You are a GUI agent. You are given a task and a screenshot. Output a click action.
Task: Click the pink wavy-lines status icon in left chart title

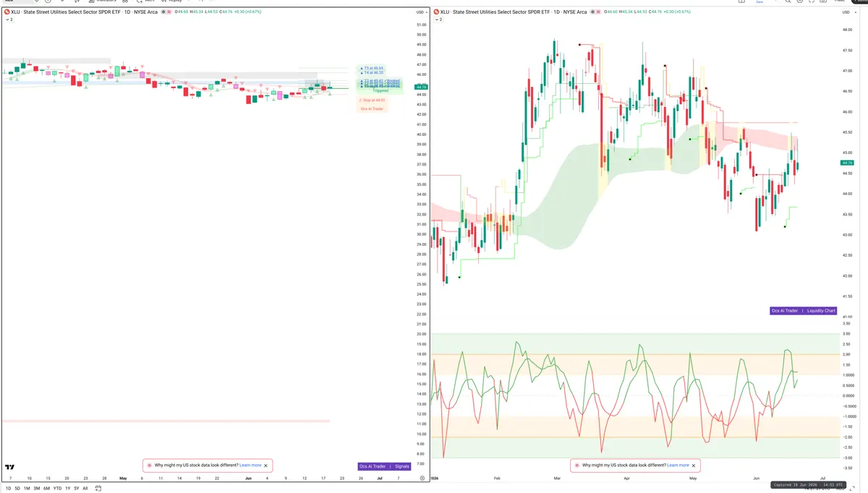(169, 12)
